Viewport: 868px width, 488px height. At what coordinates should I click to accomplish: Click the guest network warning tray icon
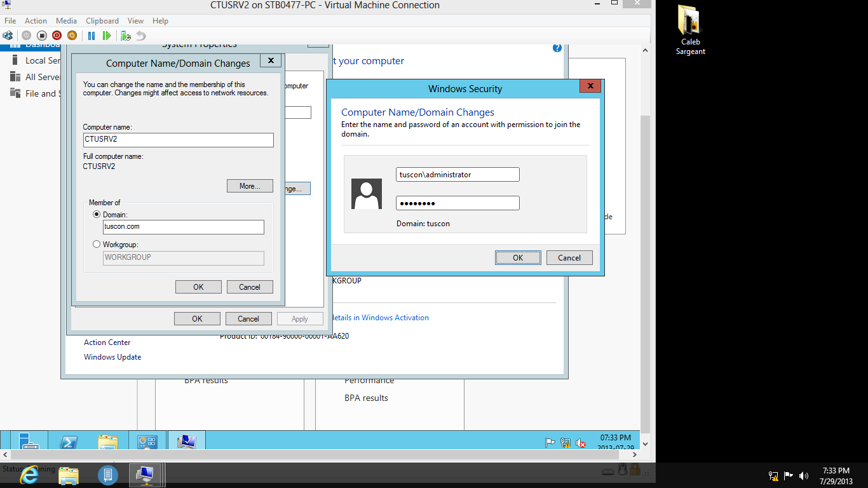566,443
